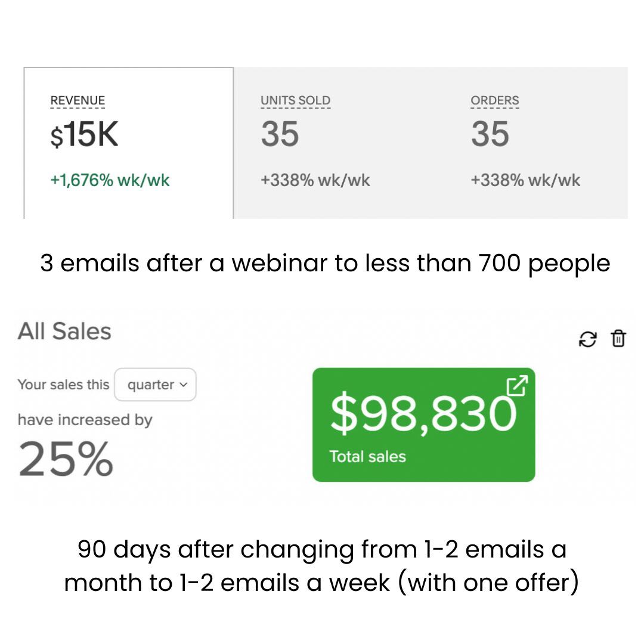
Task: Click the REVENUE dotted-underline label
Action: click(x=78, y=101)
